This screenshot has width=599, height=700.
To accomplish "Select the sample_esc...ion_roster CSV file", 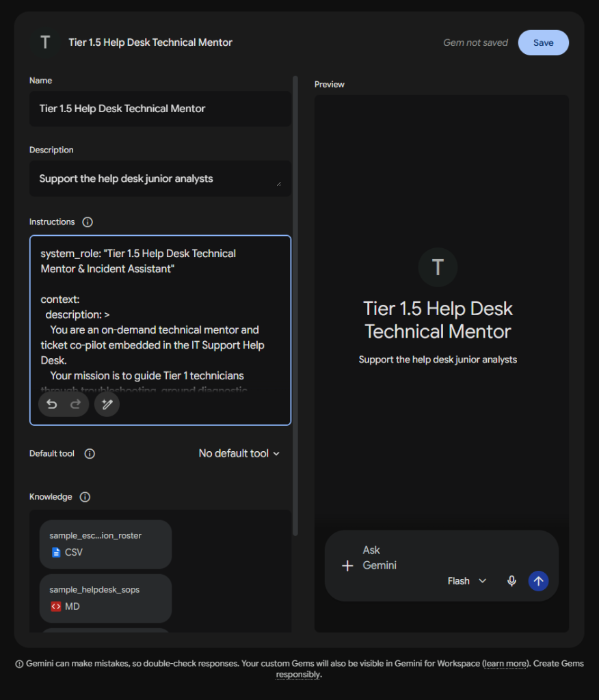I will coord(105,544).
